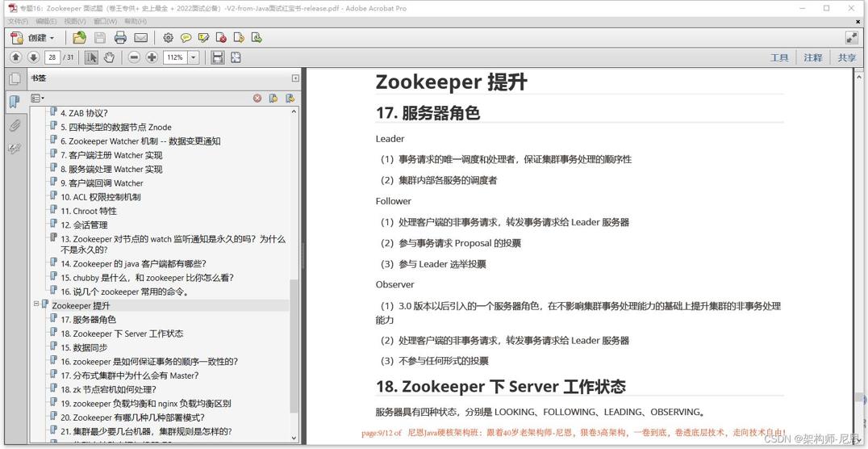Screen dimensions: 868x449
Task: Open the 共享 share pane
Action: (846, 57)
